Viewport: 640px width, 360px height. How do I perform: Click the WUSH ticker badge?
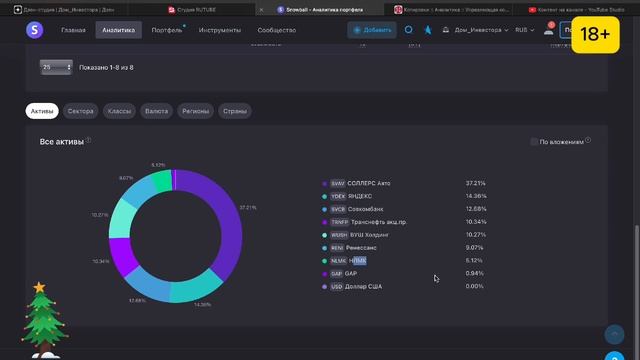click(x=339, y=235)
